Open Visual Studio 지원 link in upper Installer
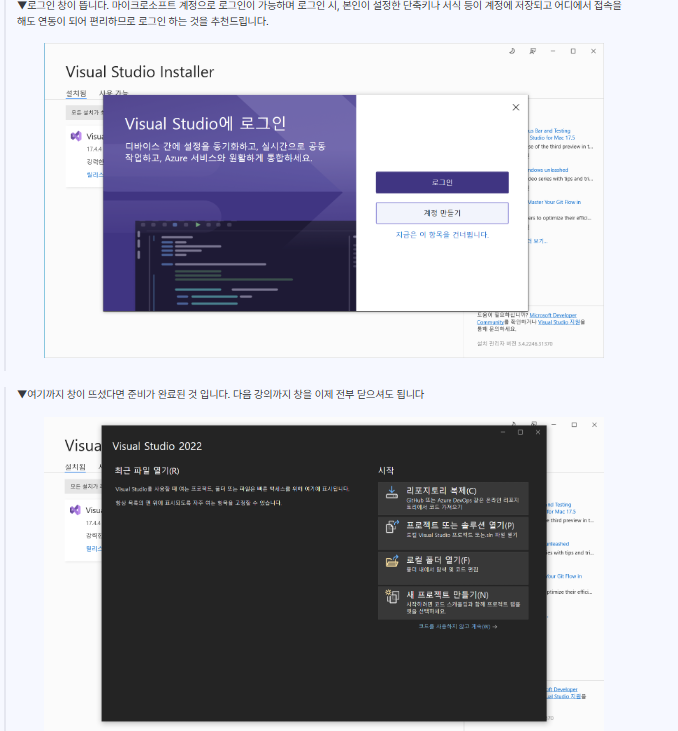The width and height of the screenshot is (678, 731). click(559, 322)
